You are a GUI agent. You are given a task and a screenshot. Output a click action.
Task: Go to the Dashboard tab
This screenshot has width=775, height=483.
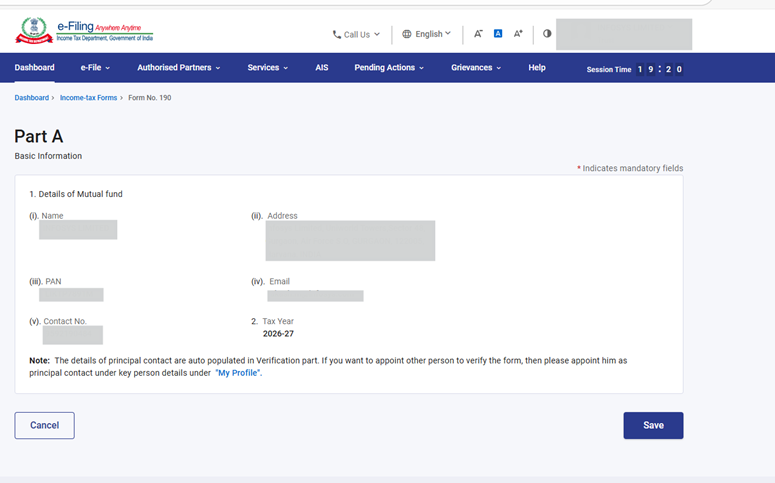point(35,68)
